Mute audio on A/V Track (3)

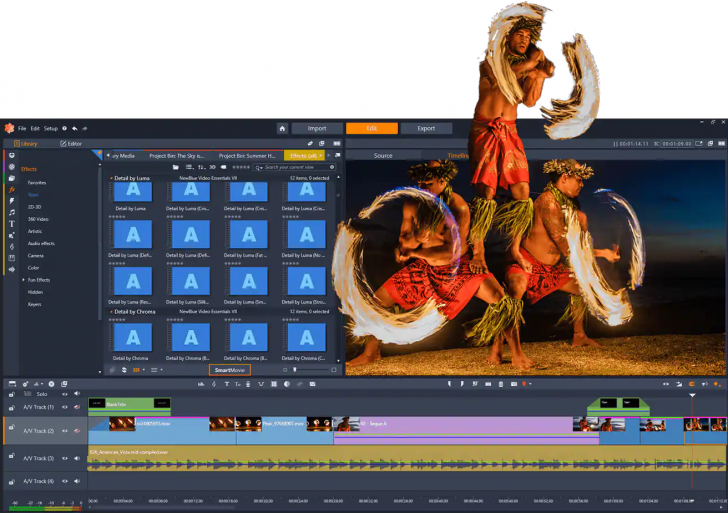(x=77, y=458)
